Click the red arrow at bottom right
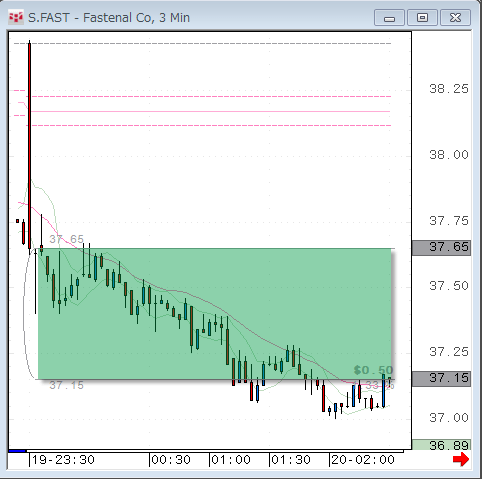 461,460
